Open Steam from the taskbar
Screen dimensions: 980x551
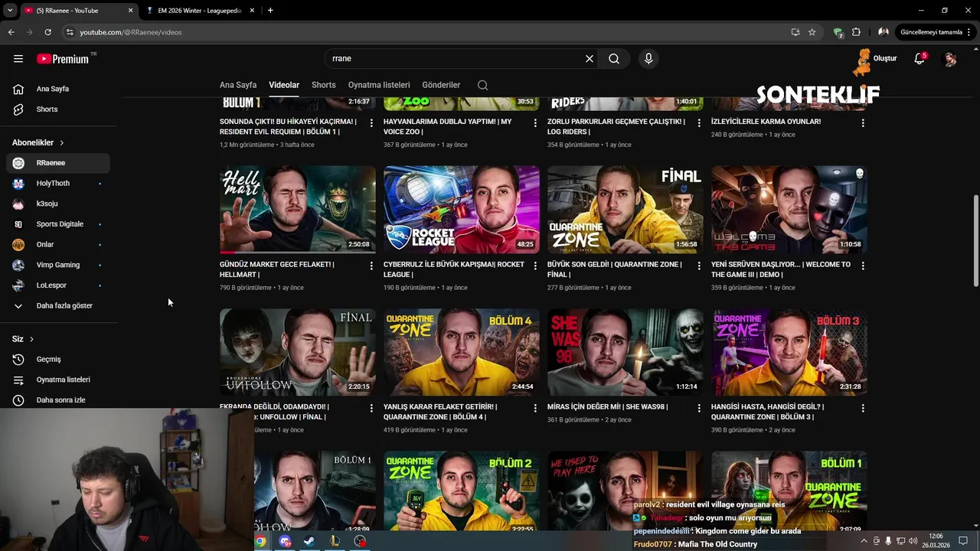tap(309, 541)
